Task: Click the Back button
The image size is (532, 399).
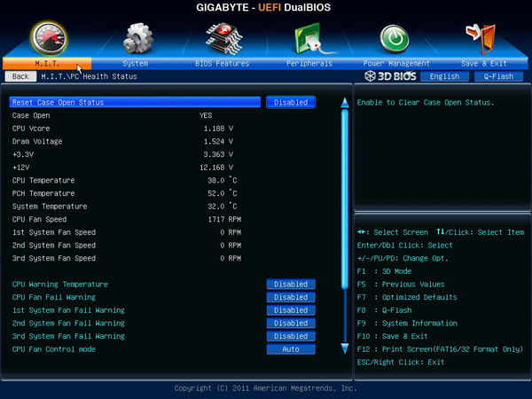Action: [20, 76]
